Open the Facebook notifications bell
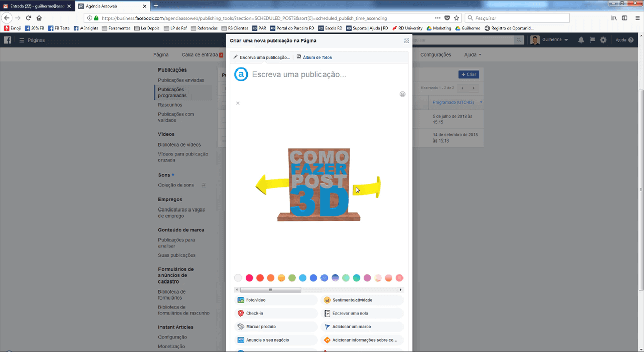644x352 pixels. (x=581, y=40)
